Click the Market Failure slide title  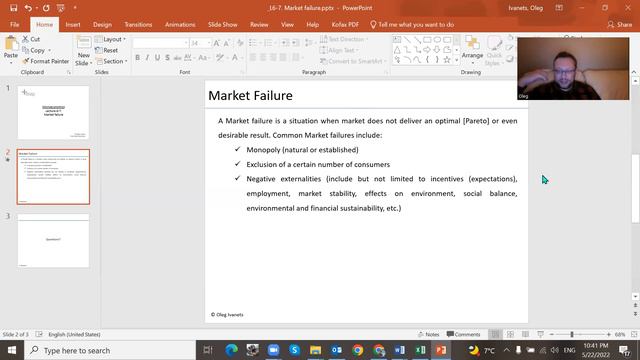[250, 96]
